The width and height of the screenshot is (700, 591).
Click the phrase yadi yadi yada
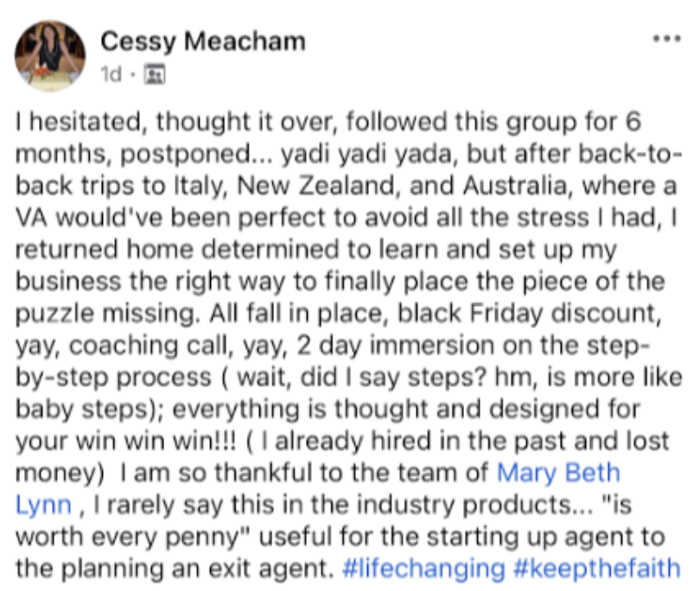(x=370, y=154)
